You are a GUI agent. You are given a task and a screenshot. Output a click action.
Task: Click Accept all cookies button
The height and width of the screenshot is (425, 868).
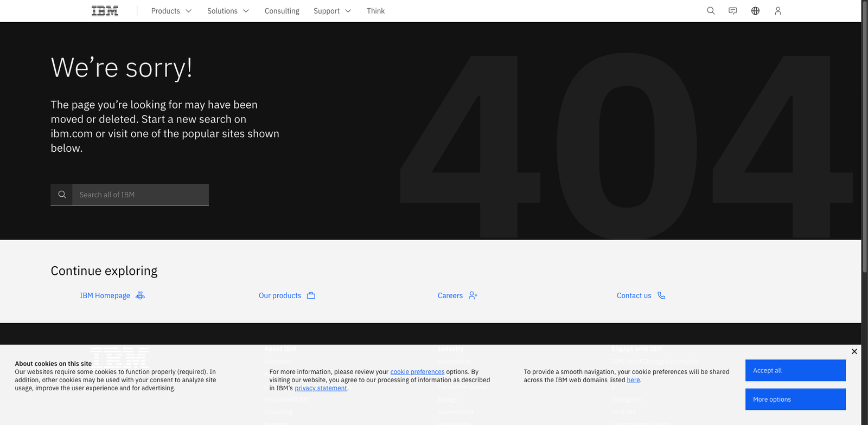point(795,370)
